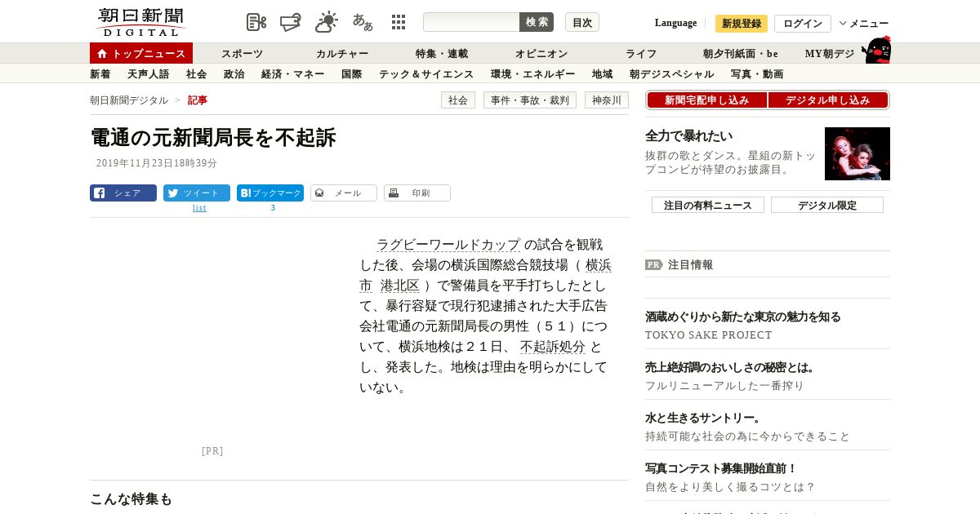Open 写真コンテスト募集開始直前 link
The image size is (980, 514).
721,468
